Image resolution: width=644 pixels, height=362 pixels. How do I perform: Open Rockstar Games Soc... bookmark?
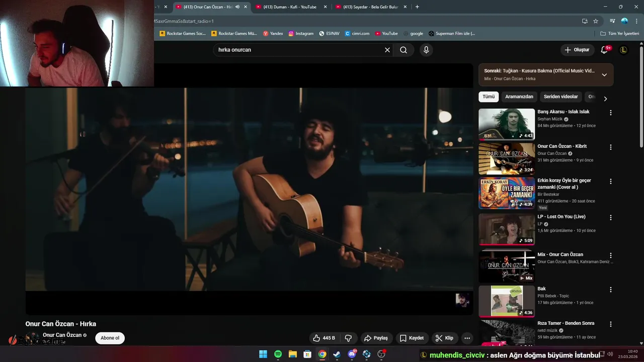click(x=183, y=34)
